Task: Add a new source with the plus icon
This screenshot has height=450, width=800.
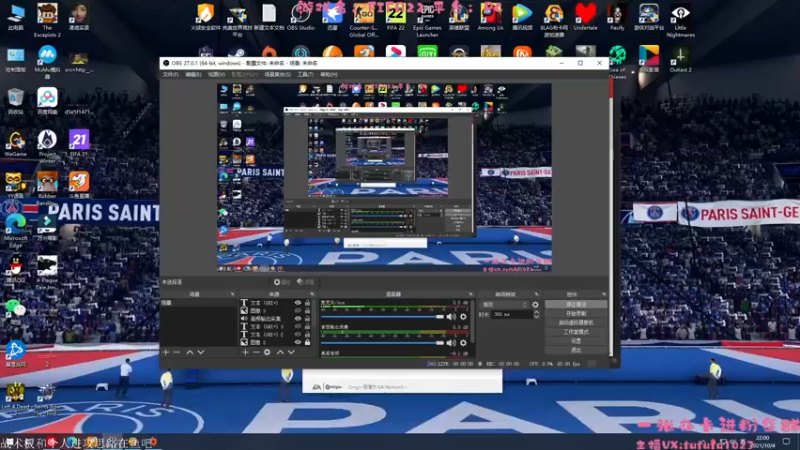Action: coord(245,352)
